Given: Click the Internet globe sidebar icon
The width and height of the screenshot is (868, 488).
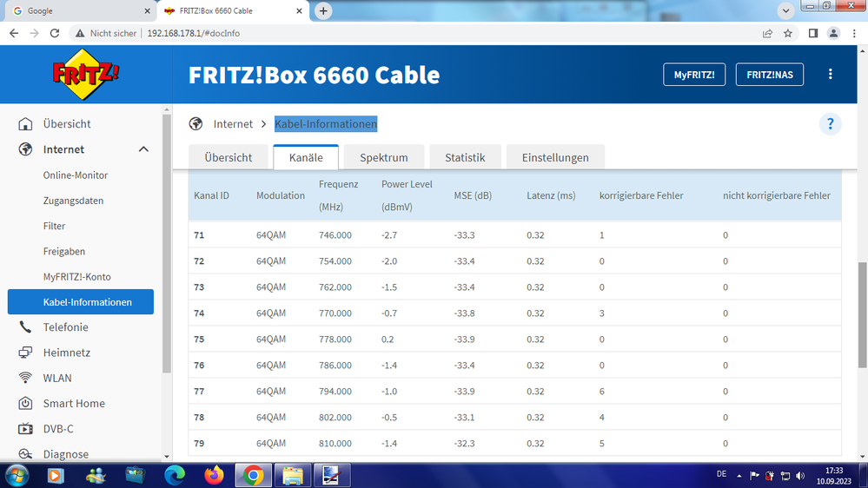Looking at the screenshot, I should tap(25, 149).
